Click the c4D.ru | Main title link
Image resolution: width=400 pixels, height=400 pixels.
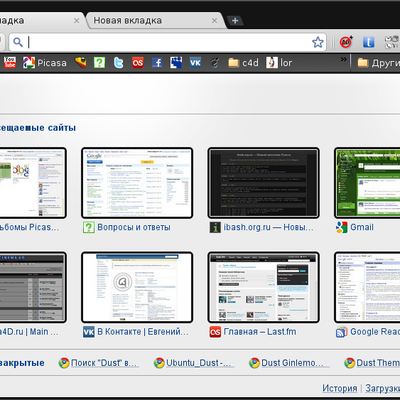29,332
